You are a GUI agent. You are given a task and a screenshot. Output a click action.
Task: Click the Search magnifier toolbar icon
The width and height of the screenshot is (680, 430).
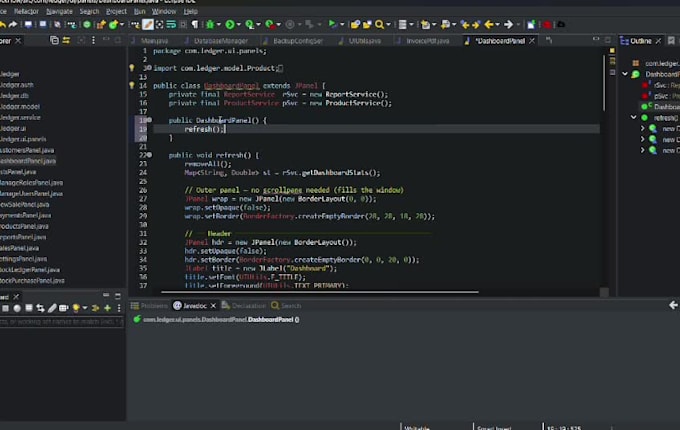[379, 25]
